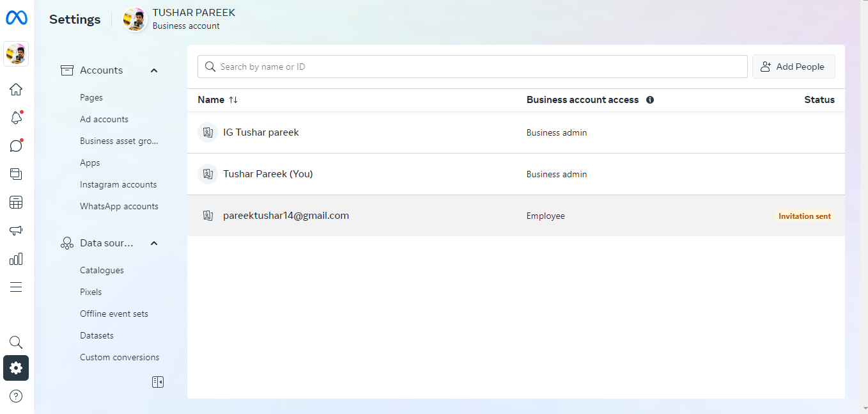Open Ad accounts in the settings menu
This screenshot has height=414, width=868.
(x=104, y=119)
